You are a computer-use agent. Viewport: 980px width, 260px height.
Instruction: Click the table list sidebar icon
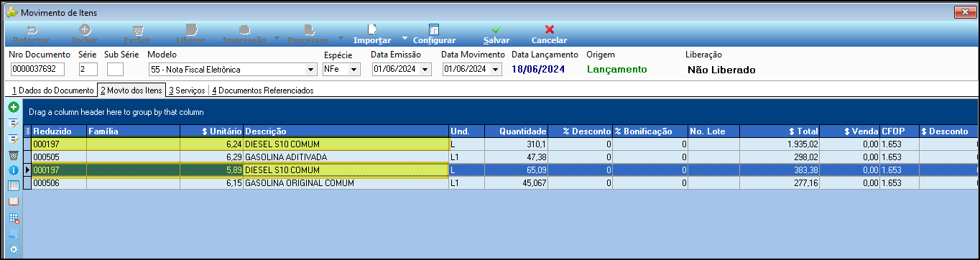pos(13,186)
